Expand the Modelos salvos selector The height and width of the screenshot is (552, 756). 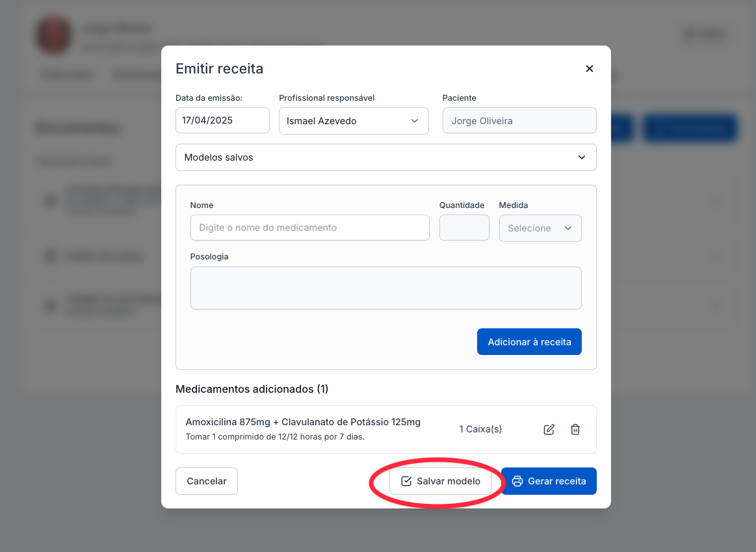pyautogui.click(x=385, y=157)
